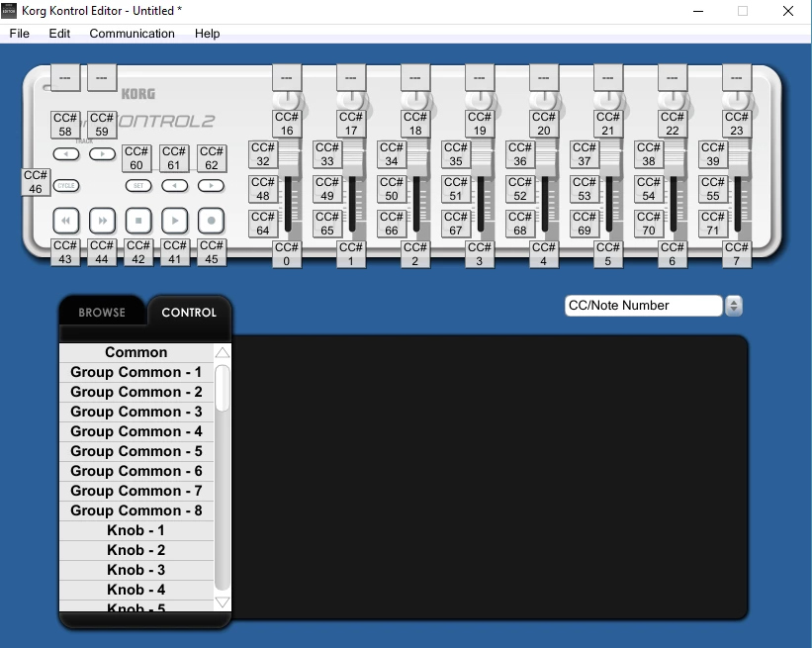Click the slider 1 fader CC# 0
The height and width of the screenshot is (648, 812).
pos(287,254)
